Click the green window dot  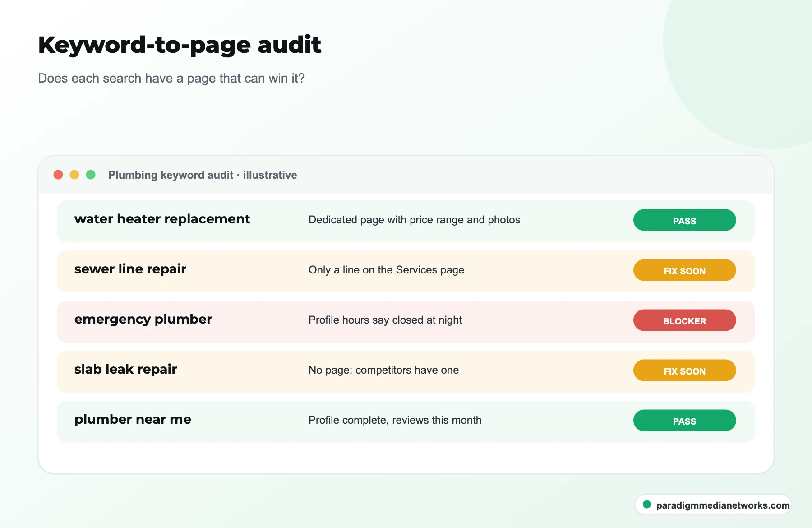91,175
